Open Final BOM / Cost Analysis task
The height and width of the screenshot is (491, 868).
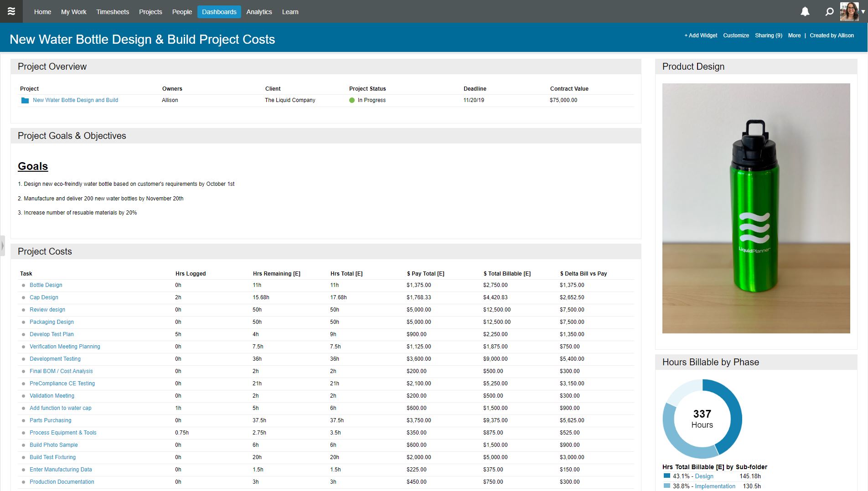click(61, 371)
